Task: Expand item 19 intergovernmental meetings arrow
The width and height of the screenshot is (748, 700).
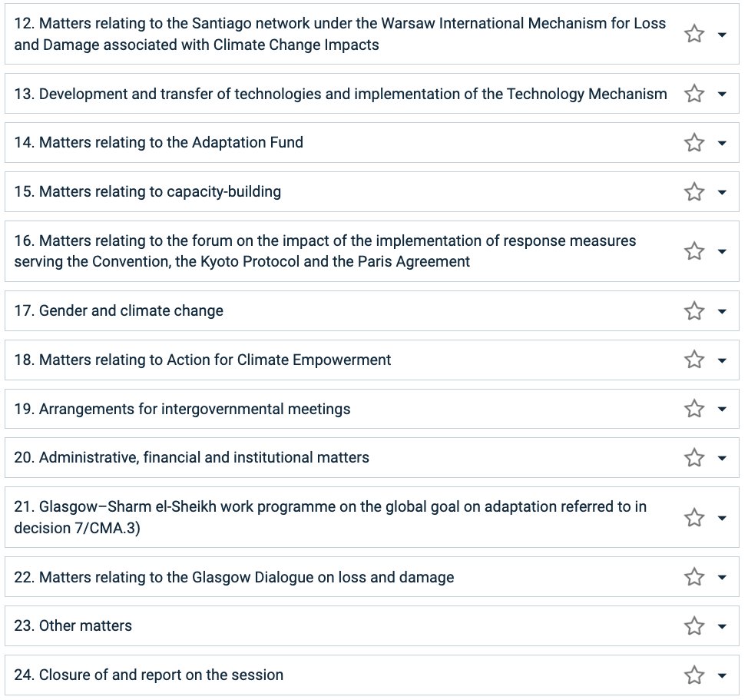Action: (x=722, y=410)
